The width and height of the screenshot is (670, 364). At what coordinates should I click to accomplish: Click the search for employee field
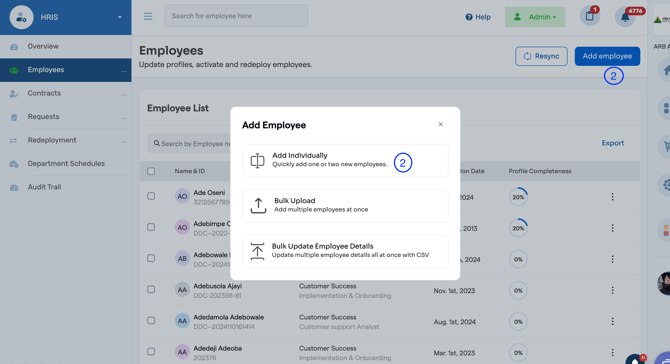(x=236, y=16)
